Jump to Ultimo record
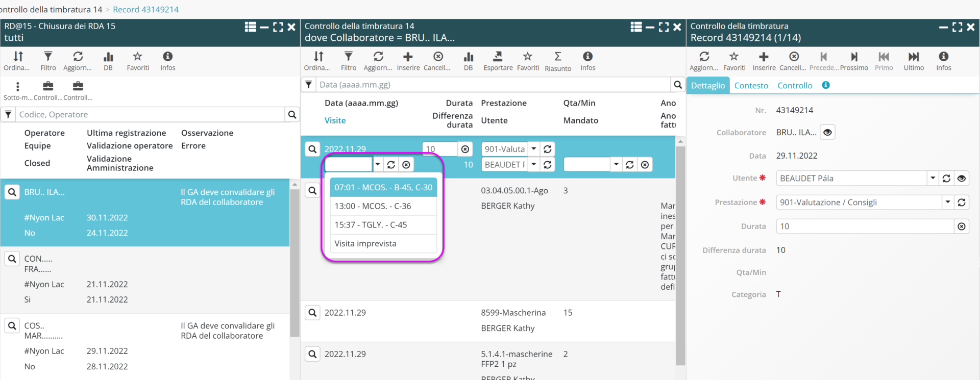Screen dimensions: 980x380 coord(914,57)
